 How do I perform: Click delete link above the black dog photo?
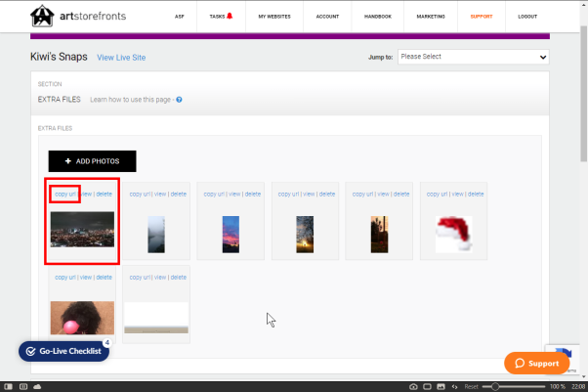pos(104,277)
